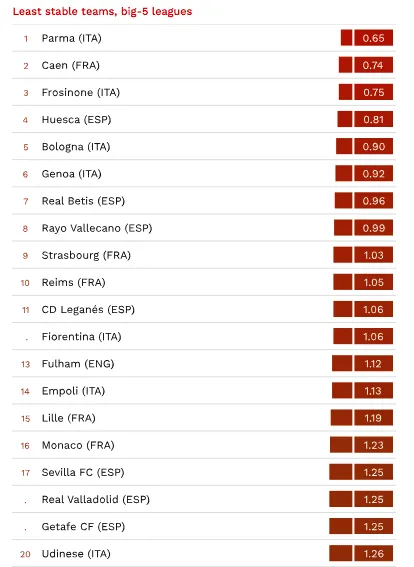This screenshot has width=414, height=567.
Task: Select Bologna (ITA) in the list
Action: 76,146
